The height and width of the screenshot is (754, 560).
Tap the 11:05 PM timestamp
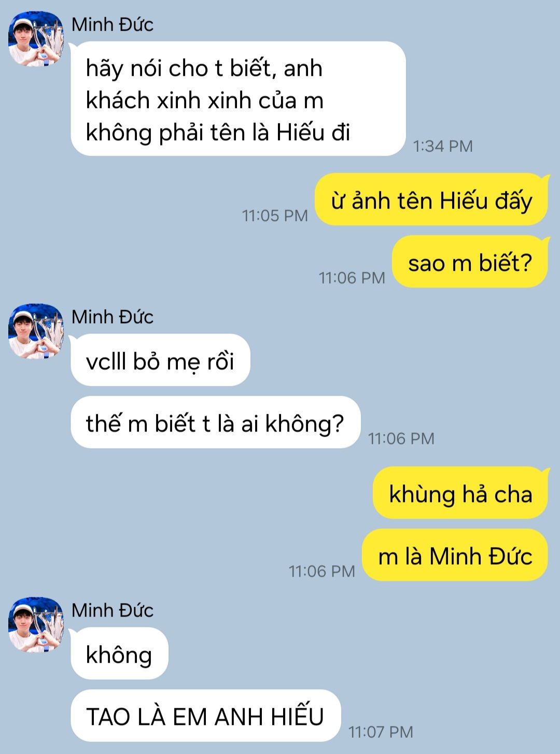[x=275, y=215]
